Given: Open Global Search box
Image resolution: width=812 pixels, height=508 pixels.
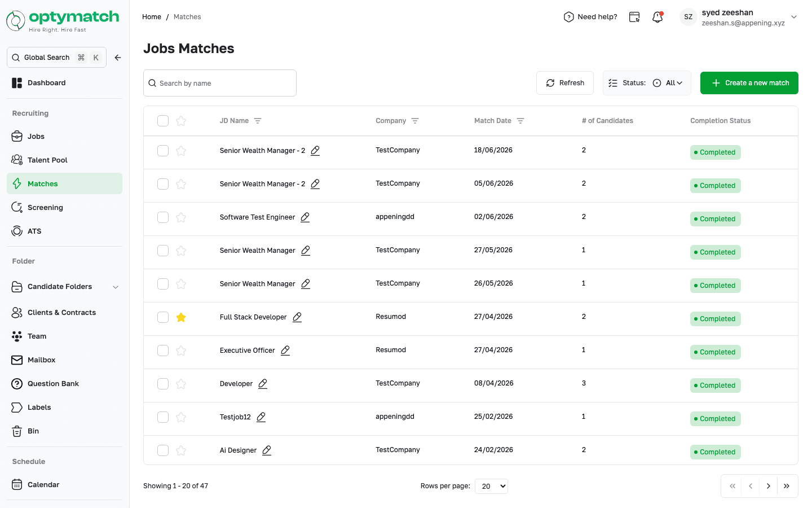Looking at the screenshot, I should point(56,58).
